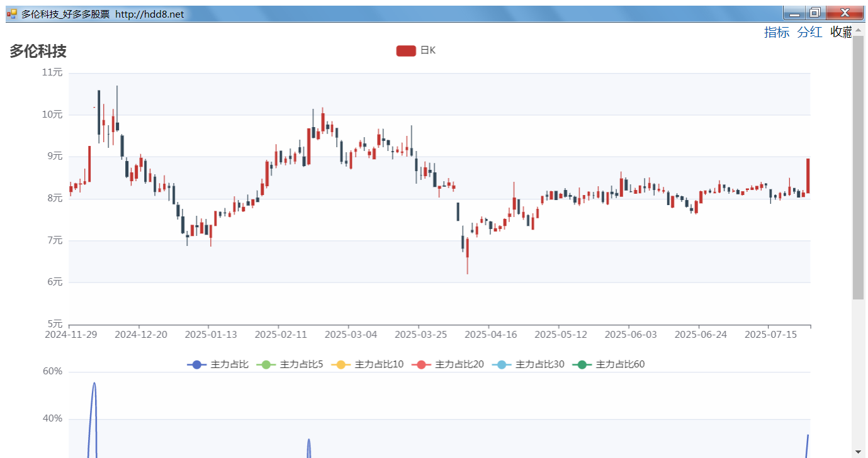Click the 2025-07-15 date axis label
This screenshot has height=458, width=868.
pos(771,335)
